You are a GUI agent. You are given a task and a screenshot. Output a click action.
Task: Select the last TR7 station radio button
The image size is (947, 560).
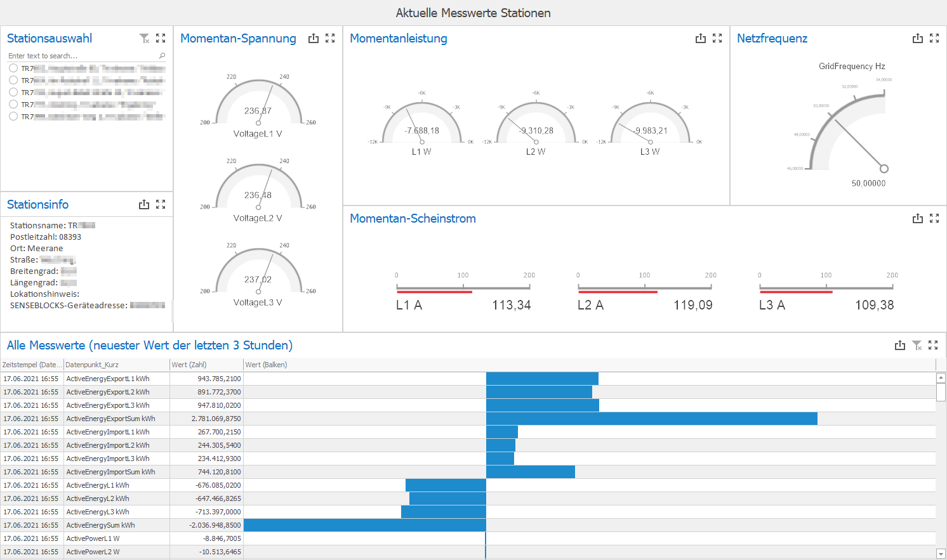tap(13, 116)
